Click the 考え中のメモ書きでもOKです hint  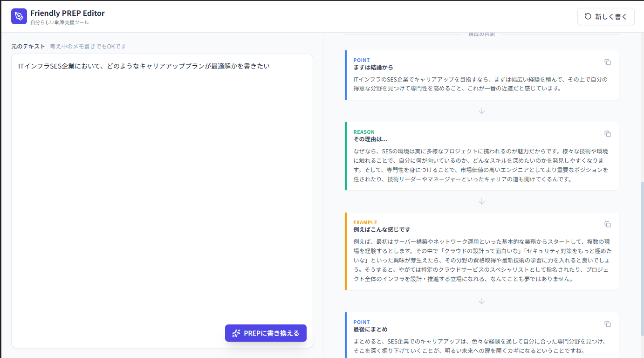coord(88,46)
